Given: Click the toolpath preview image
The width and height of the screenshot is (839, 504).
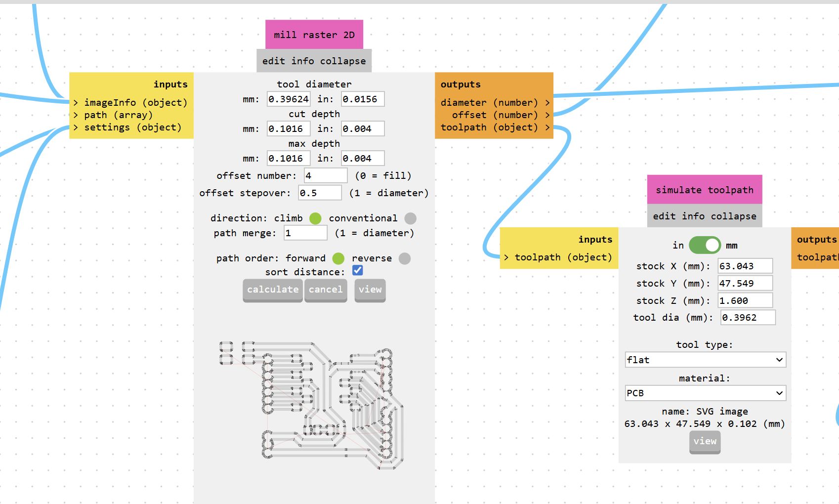Looking at the screenshot, I should click(312, 405).
